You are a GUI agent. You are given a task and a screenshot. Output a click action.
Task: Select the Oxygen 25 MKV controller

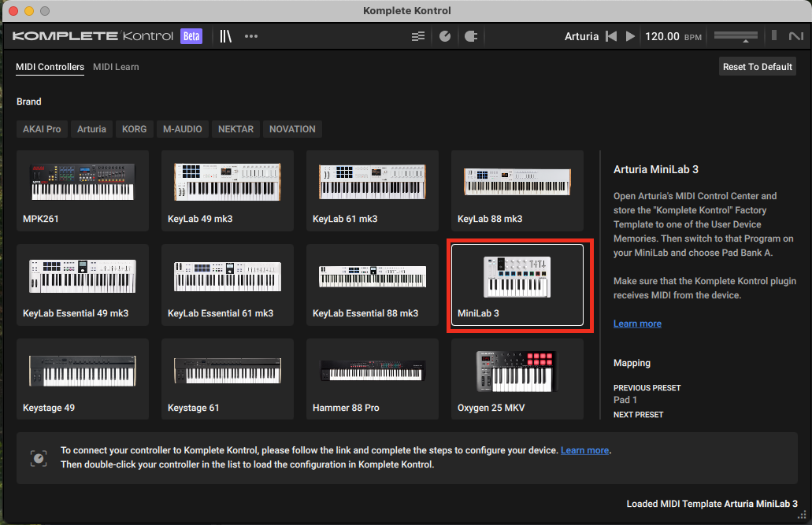click(x=517, y=379)
